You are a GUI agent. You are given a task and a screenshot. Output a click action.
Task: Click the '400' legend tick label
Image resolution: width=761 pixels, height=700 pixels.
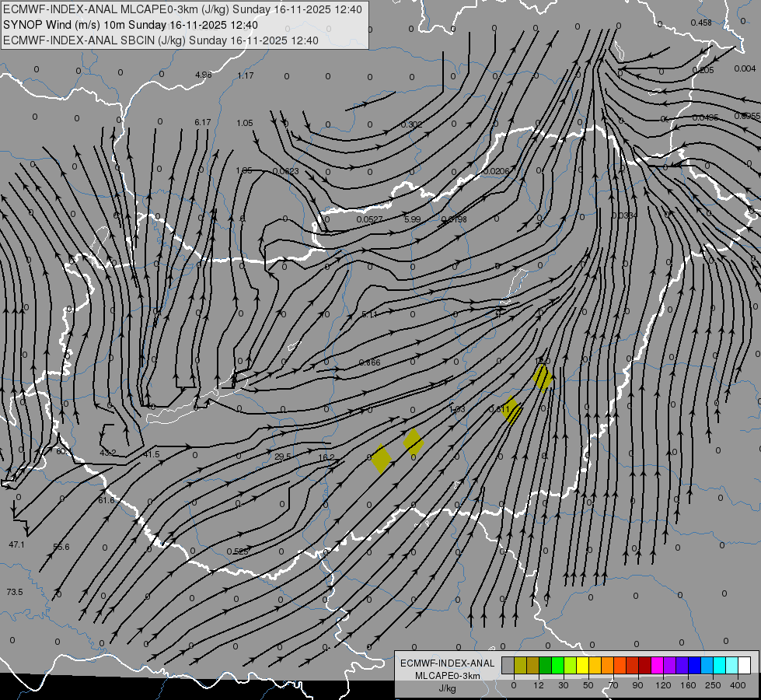pyautogui.click(x=738, y=685)
